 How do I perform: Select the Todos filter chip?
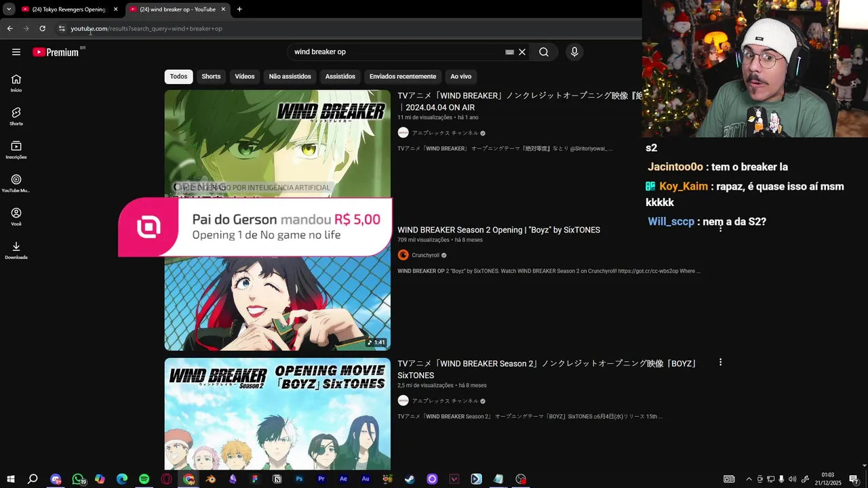179,77
